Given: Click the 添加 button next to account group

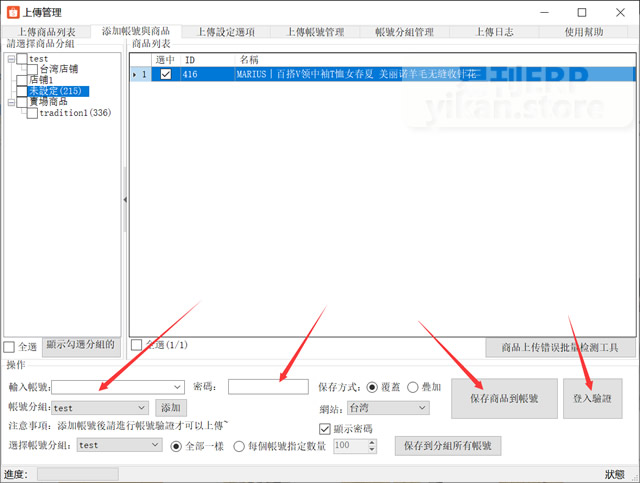Looking at the screenshot, I should 170,408.
